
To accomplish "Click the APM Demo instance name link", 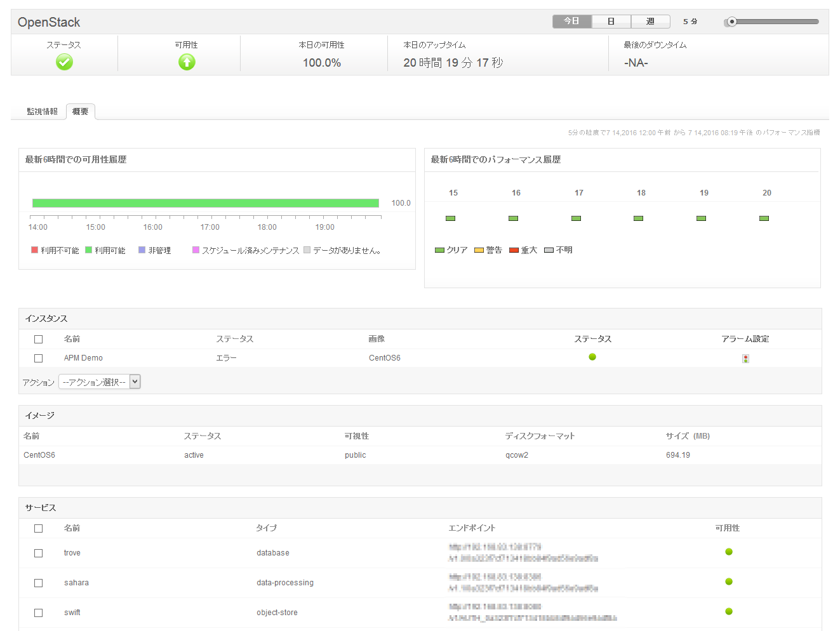I will click(x=83, y=358).
